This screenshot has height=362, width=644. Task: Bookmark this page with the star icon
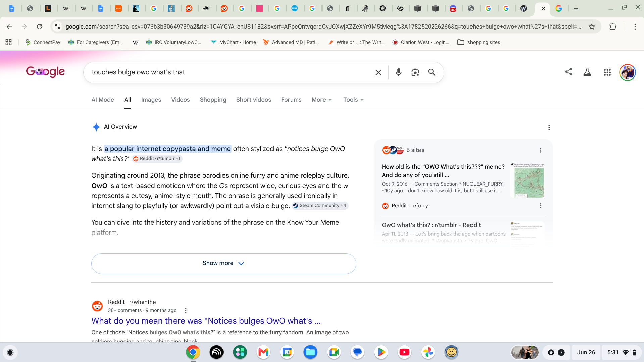[592, 27]
